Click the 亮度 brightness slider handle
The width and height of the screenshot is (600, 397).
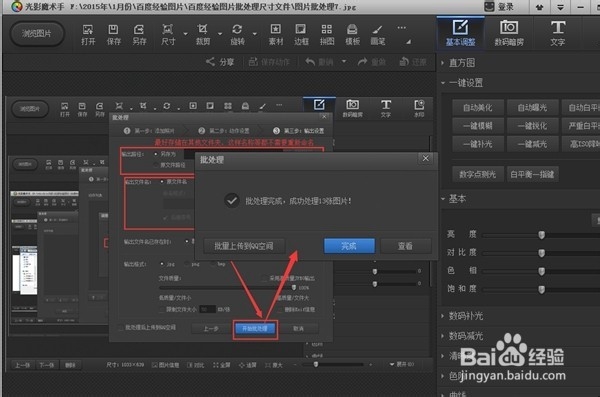point(541,234)
